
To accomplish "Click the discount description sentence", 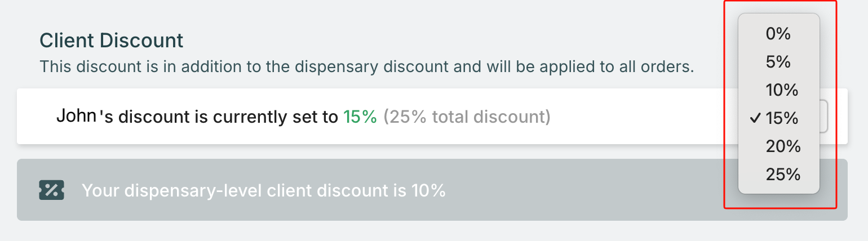I will (x=366, y=67).
